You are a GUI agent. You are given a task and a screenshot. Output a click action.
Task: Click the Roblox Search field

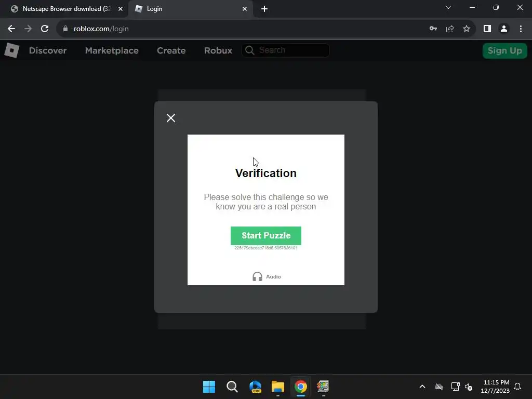[285, 50]
